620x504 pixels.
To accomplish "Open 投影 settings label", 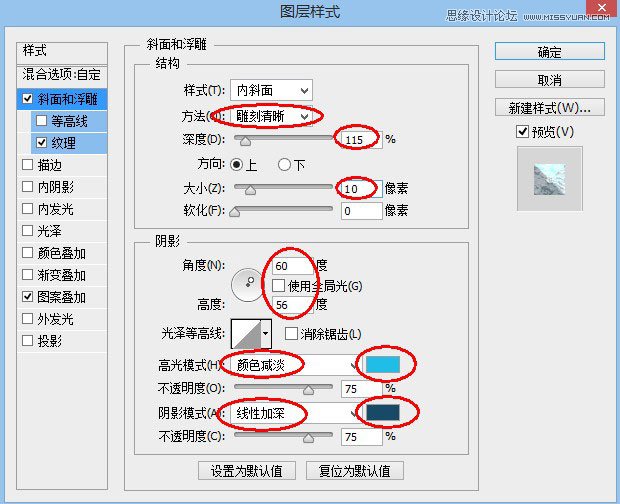I will [x=49, y=341].
